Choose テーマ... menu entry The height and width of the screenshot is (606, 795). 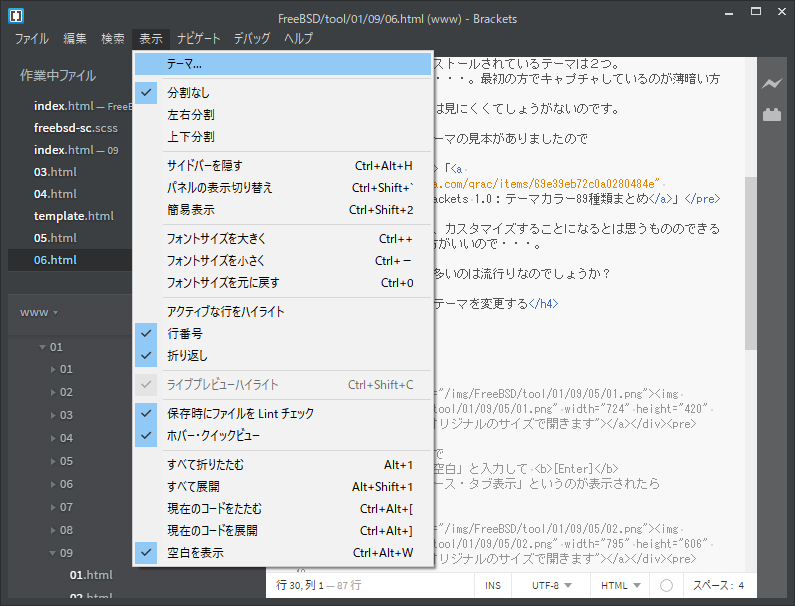pos(283,64)
